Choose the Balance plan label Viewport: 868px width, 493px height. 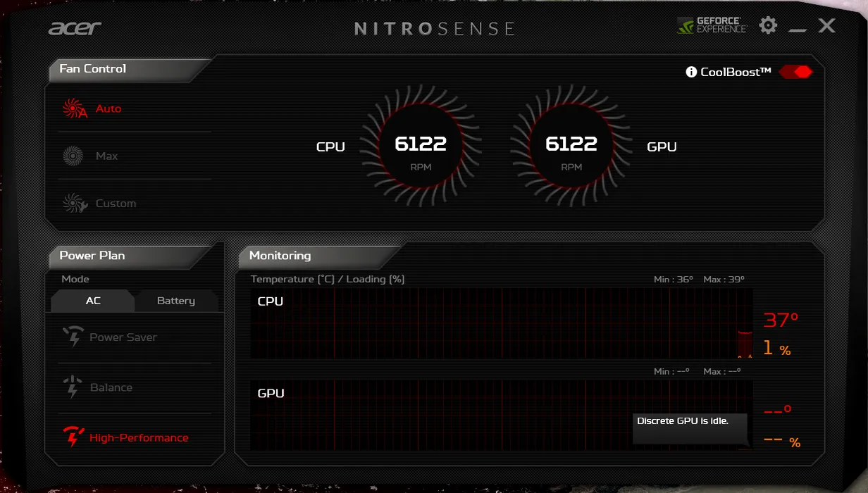(x=111, y=387)
